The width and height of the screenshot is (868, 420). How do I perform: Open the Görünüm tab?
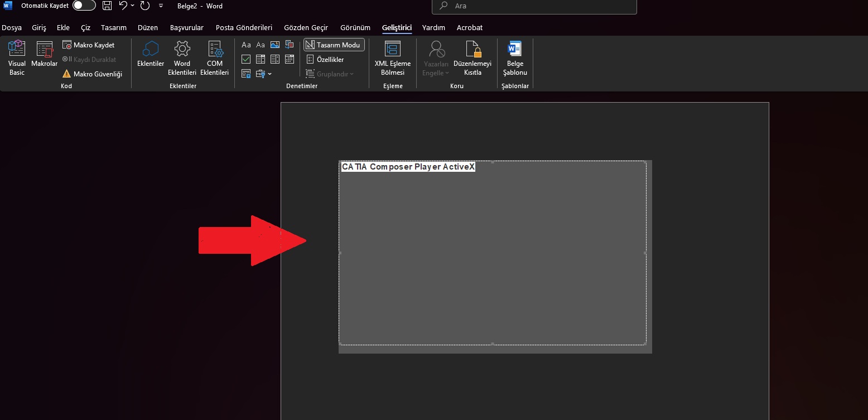point(355,27)
